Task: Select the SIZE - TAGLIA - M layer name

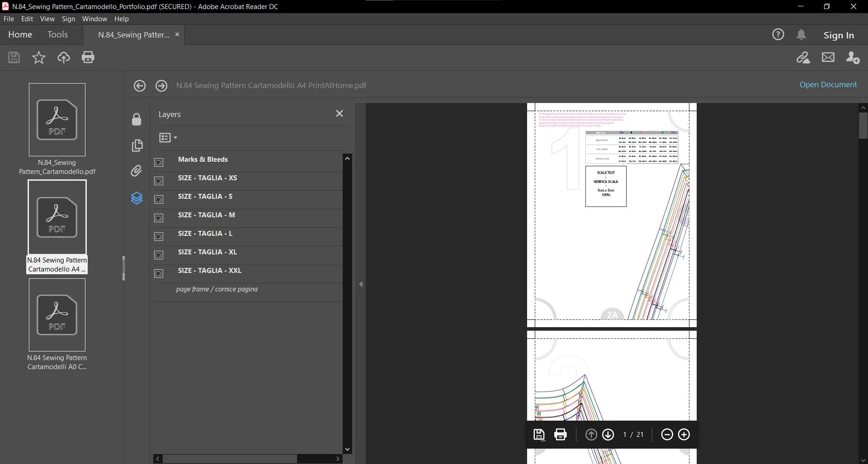Action: pyautogui.click(x=206, y=215)
